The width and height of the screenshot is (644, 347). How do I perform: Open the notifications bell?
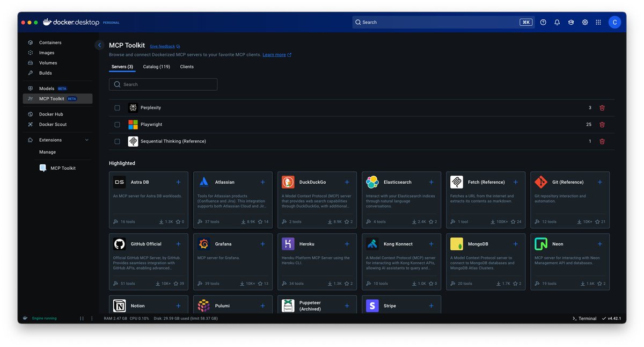557,22
